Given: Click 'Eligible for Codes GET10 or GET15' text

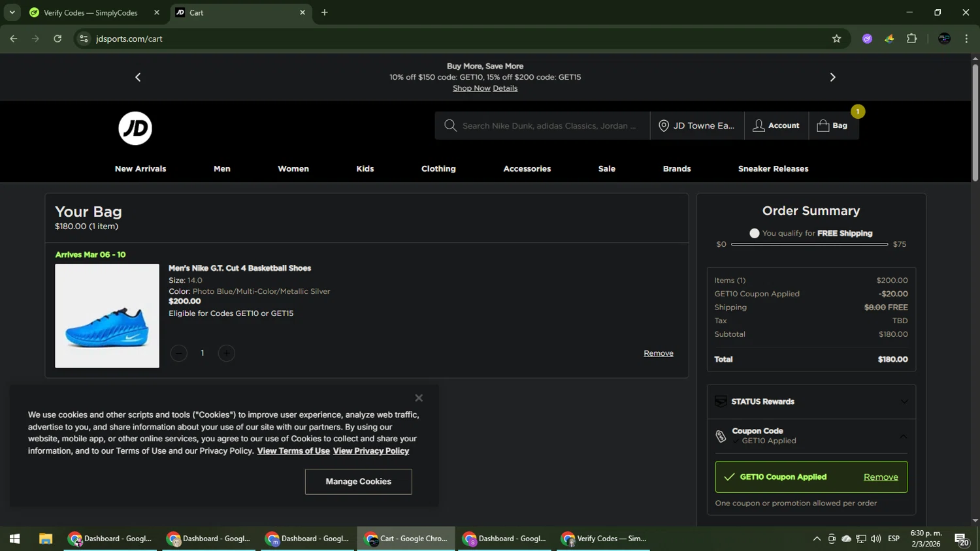Looking at the screenshot, I should click(x=231, y=313).
